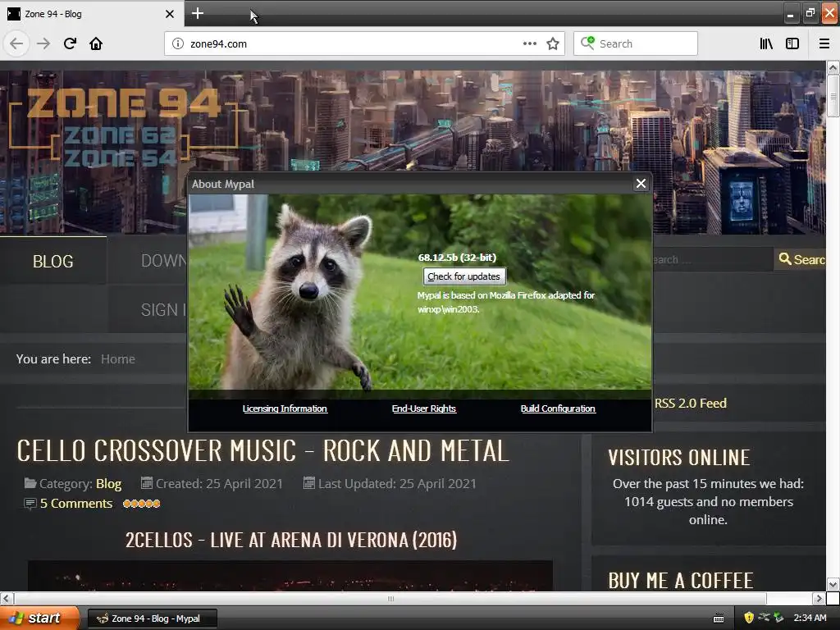This screenshot has height=630, width=840.
Task: Open the hamburger application menu
Action: [824, 43]
